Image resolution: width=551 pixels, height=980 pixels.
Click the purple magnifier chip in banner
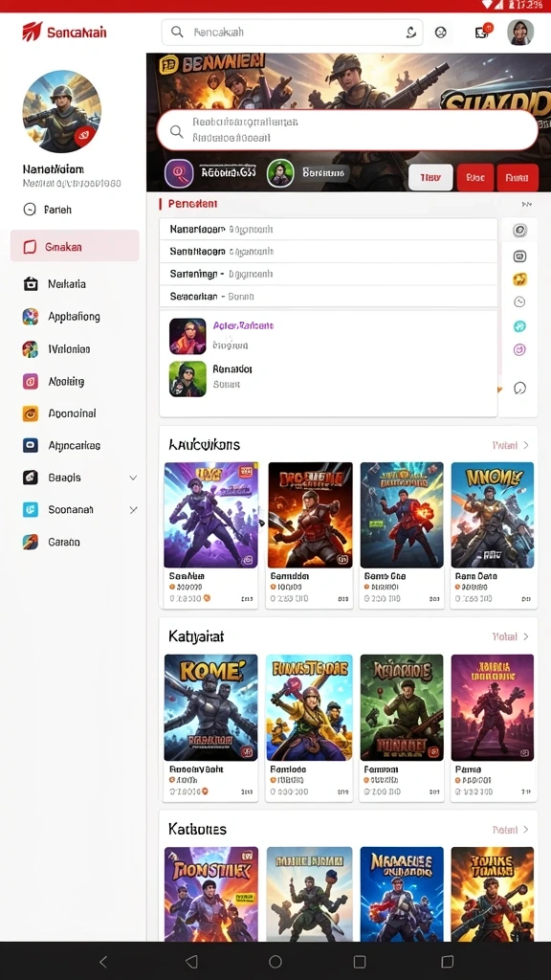point(179,173)
